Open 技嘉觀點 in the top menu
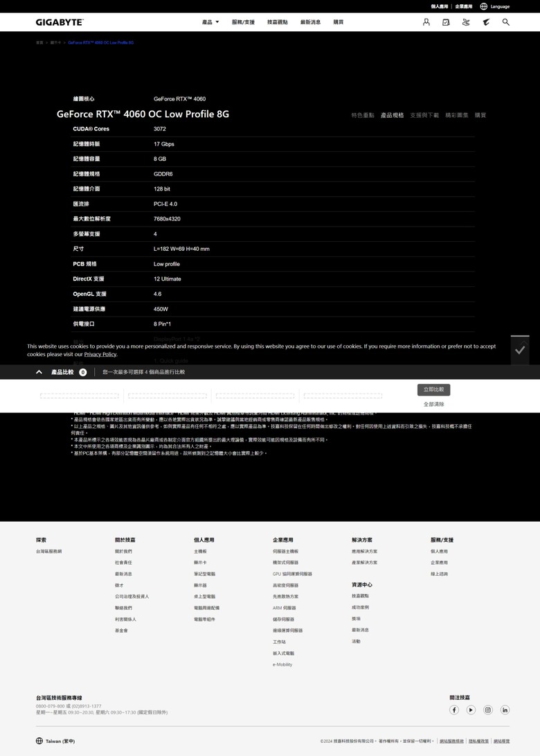The image size is (540, 756). 278,22
